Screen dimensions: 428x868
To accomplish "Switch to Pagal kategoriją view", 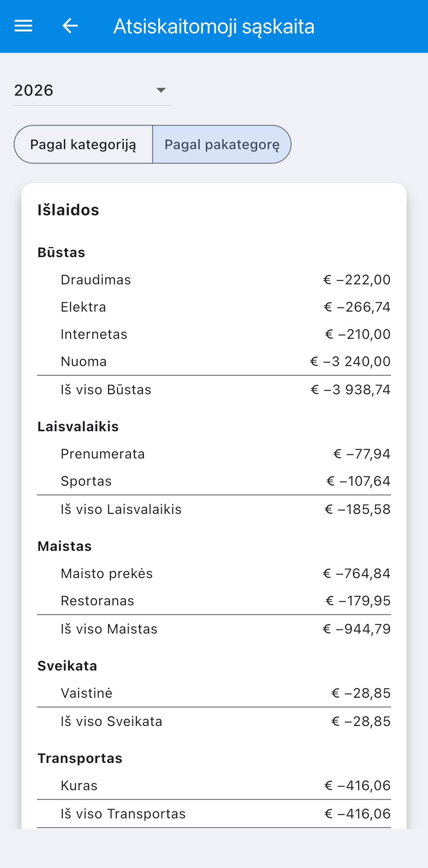I will coord(83,145).
